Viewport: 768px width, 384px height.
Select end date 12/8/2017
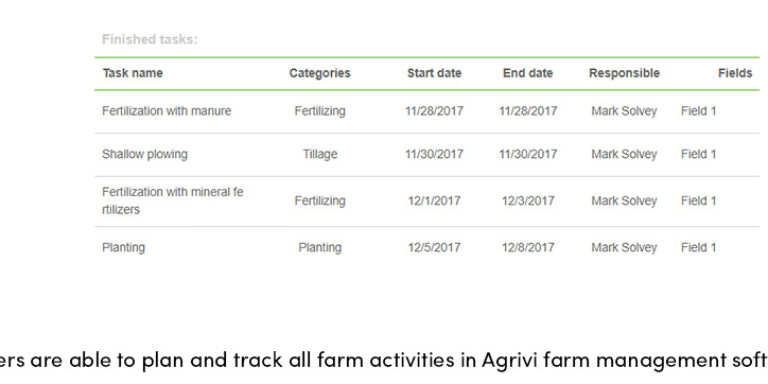[x=528, y=247]
